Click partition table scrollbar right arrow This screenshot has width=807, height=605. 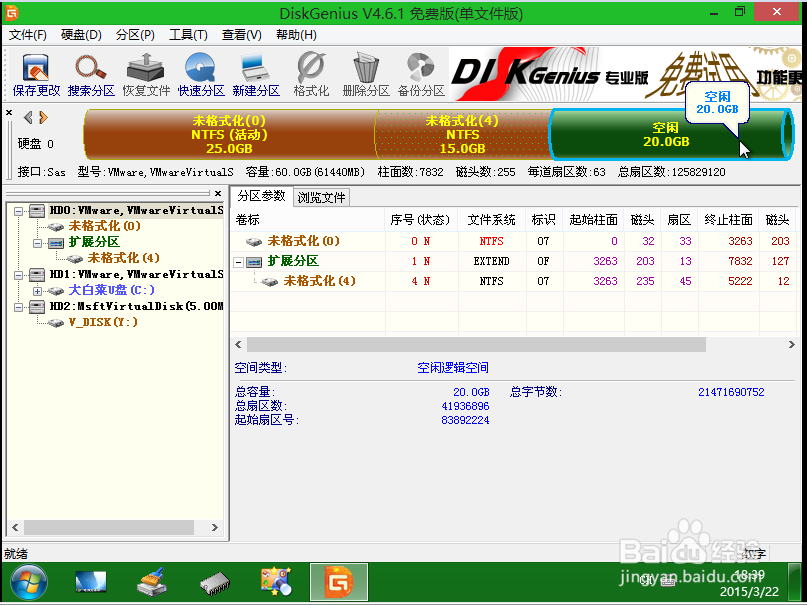pyautogui.click(x=792, y=344)
